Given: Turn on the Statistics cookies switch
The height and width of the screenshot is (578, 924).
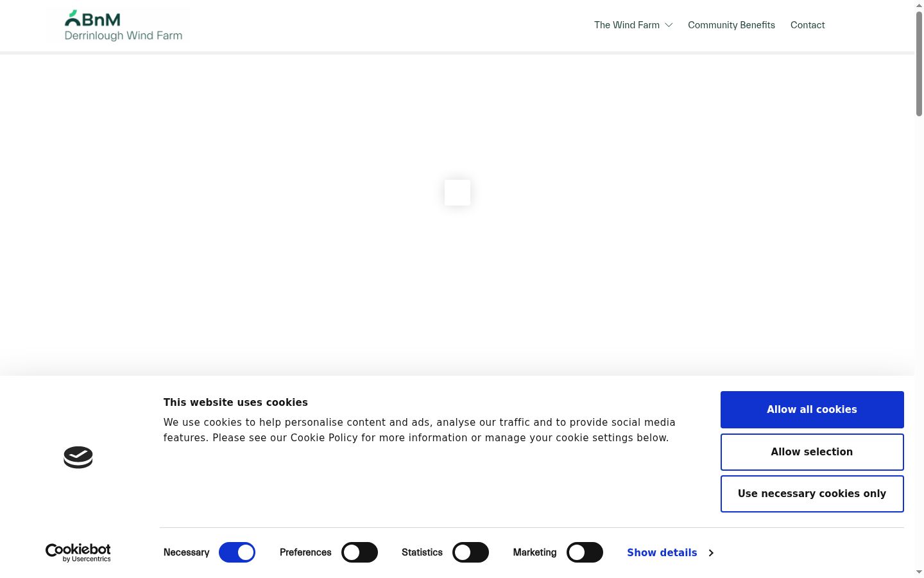Looking at the screenshot, I should point(470,552).
